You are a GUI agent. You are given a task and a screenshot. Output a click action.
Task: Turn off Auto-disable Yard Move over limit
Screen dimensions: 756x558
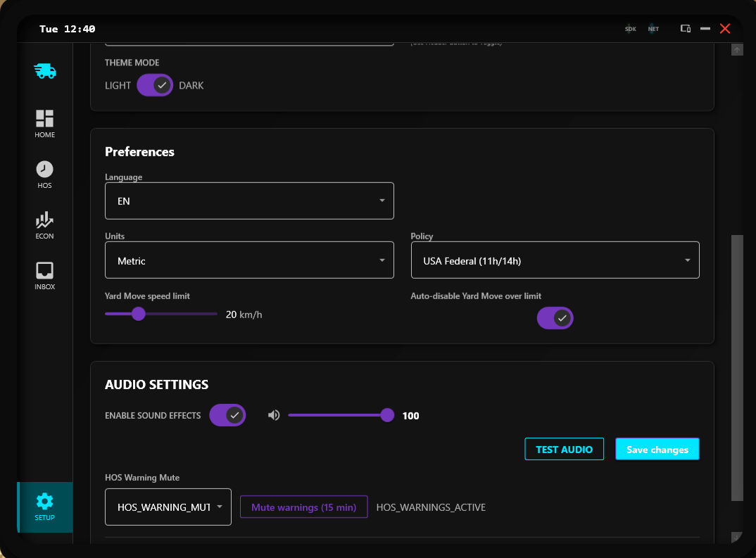[555, 318]
